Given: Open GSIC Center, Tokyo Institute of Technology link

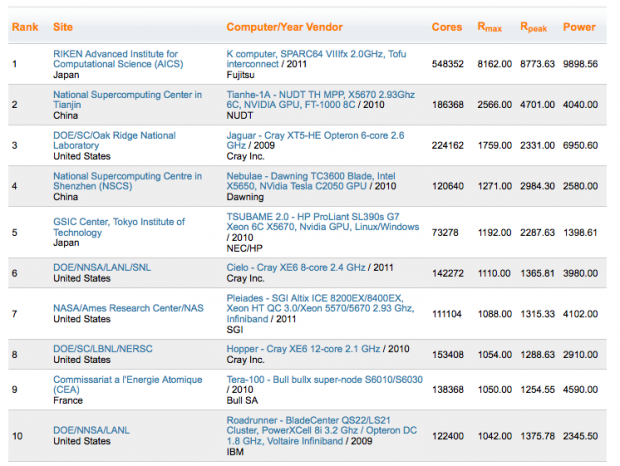Looking at the screenshot, I should tap(119, 227).
